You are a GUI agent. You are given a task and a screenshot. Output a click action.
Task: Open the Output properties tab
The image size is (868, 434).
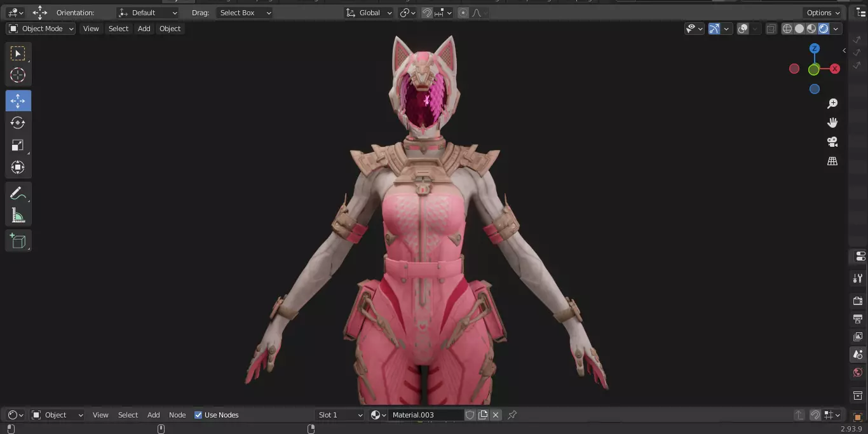point(858,318)
